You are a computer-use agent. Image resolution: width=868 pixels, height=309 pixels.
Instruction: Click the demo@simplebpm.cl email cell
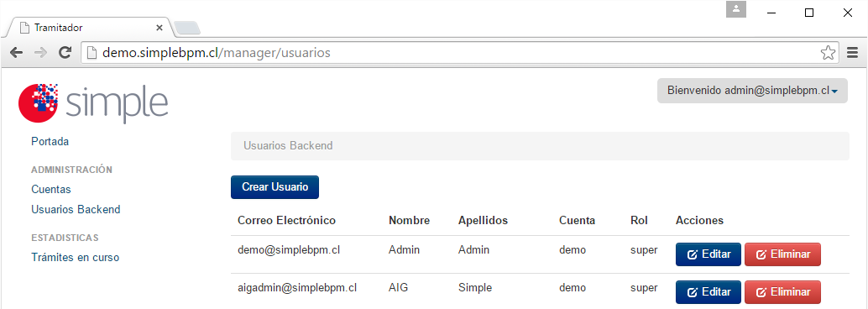(289, 249)
